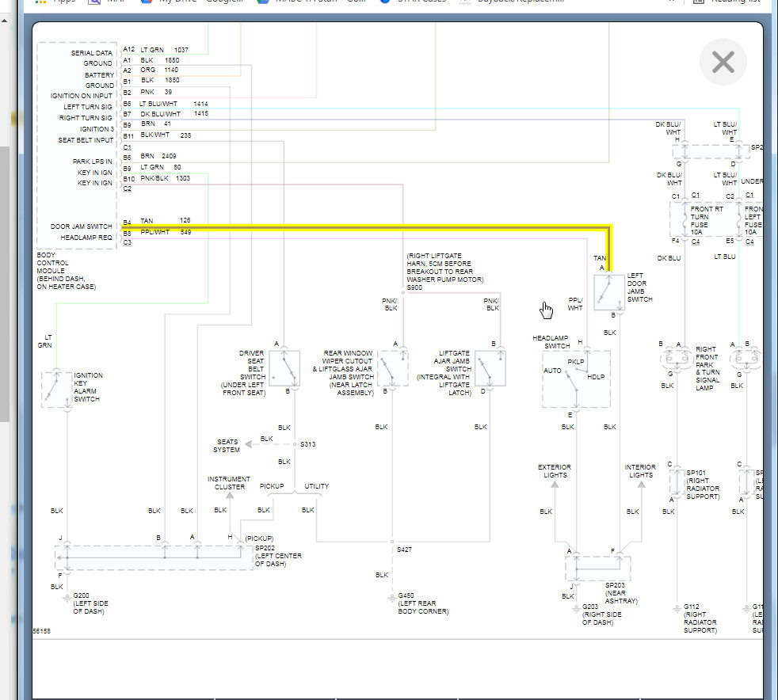
Task: Click the Headlamp Switch symbol box
Action: point(576,379)
